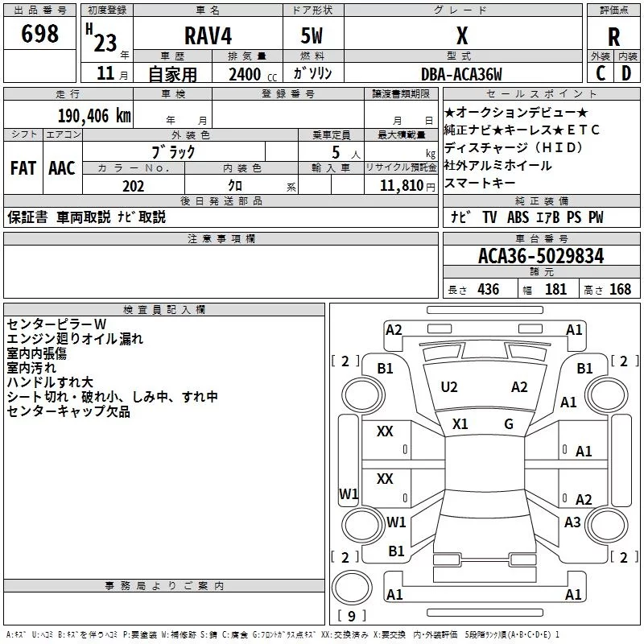Click width value 181
Screen dimensions: 644x644
point(555,290)
